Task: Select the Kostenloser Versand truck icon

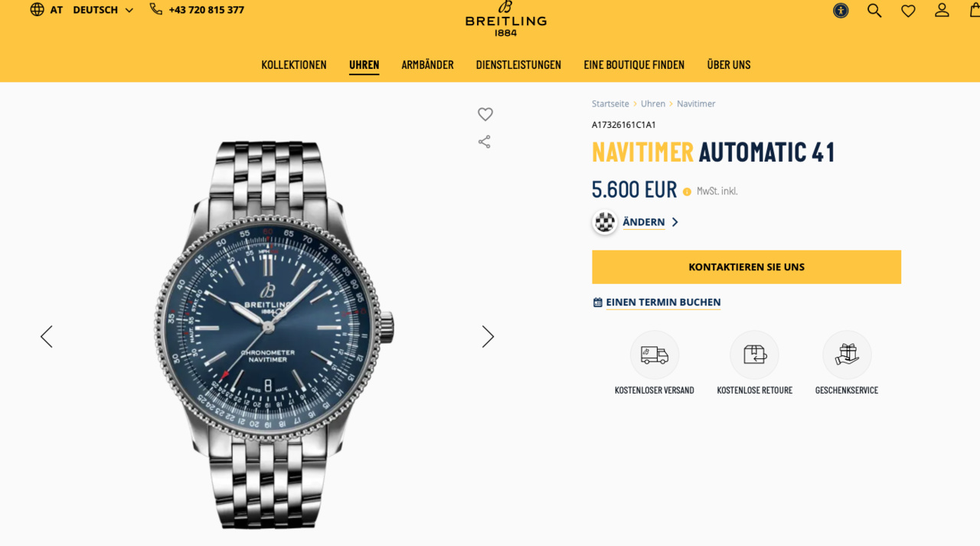Action: click(655, 355)
